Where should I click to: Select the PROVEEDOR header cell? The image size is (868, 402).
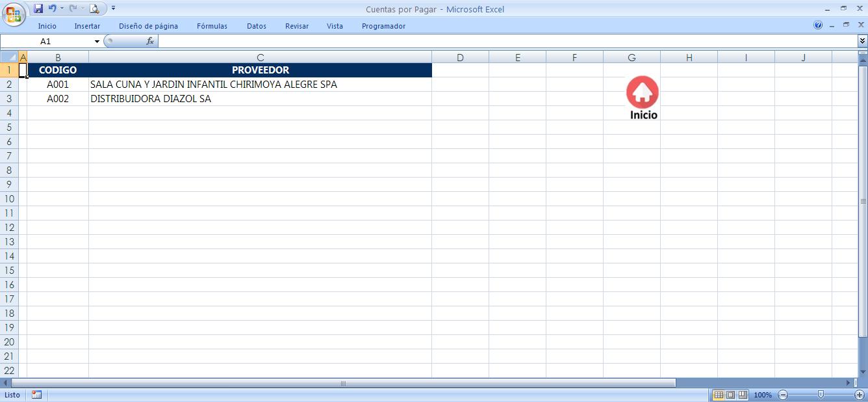260,70
